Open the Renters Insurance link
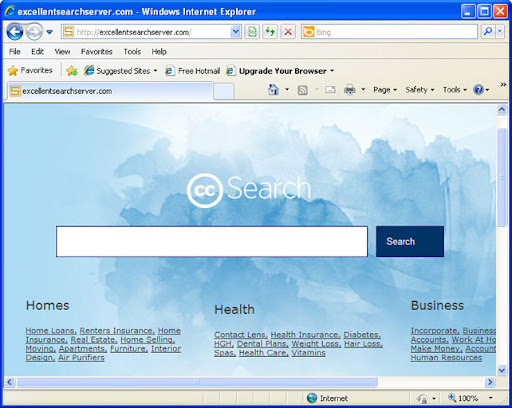This screenshot has width=512, height=408. point(117,331)
